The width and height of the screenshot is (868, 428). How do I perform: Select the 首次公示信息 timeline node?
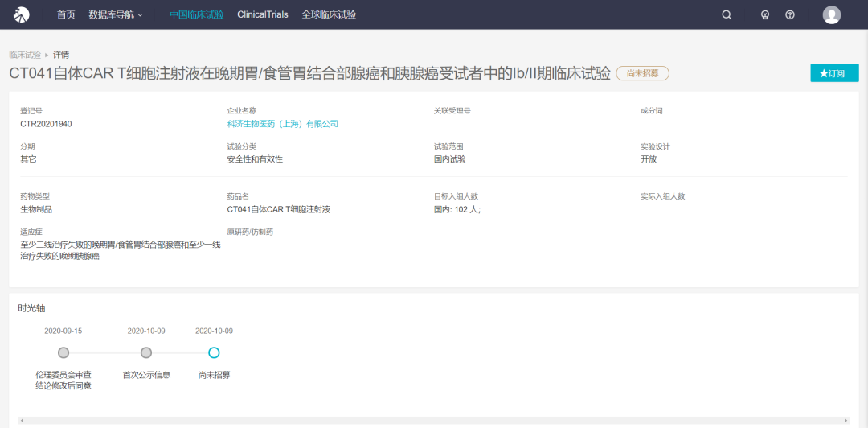click(x=146, y=352)
